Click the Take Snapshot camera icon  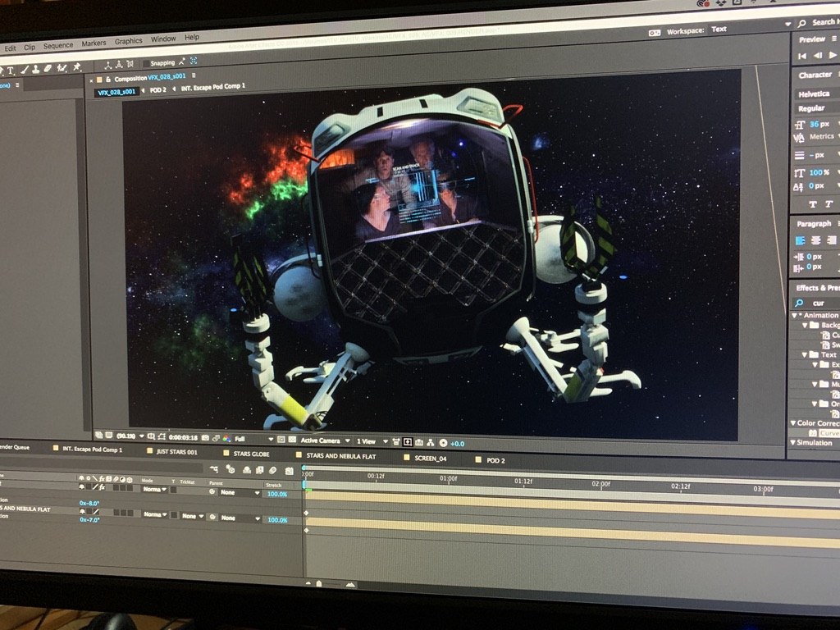coord(205,438)
